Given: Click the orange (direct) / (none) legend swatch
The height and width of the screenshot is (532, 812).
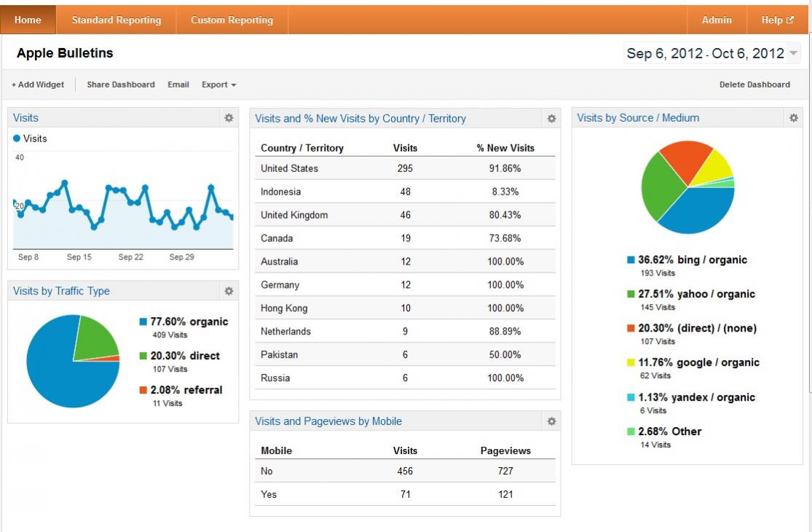Looking at the screenshot, I should pos(631,329).
